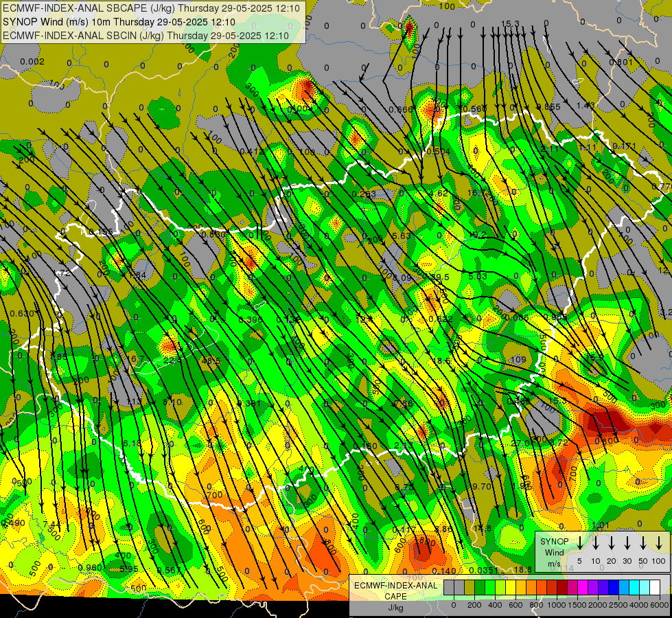Click the 50 m/s wind arrow in legend
This screenshot has width=672, height=618.
click(x=643, y=543)
